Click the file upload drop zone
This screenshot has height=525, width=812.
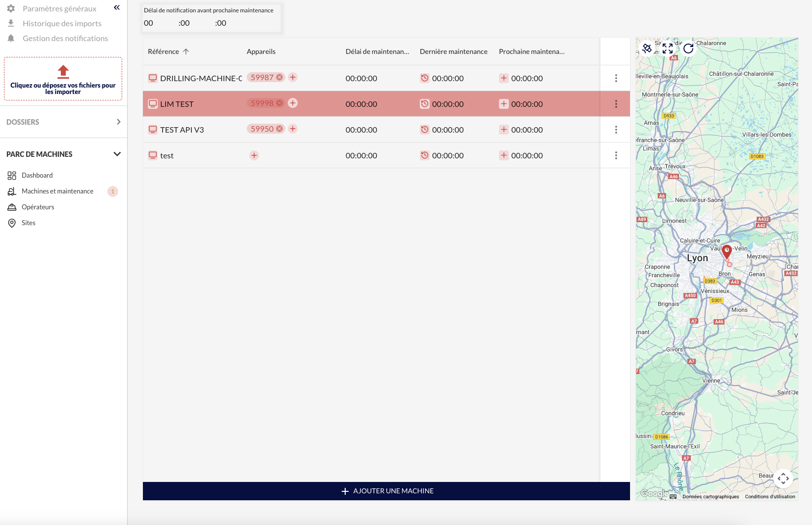(63, 79)
